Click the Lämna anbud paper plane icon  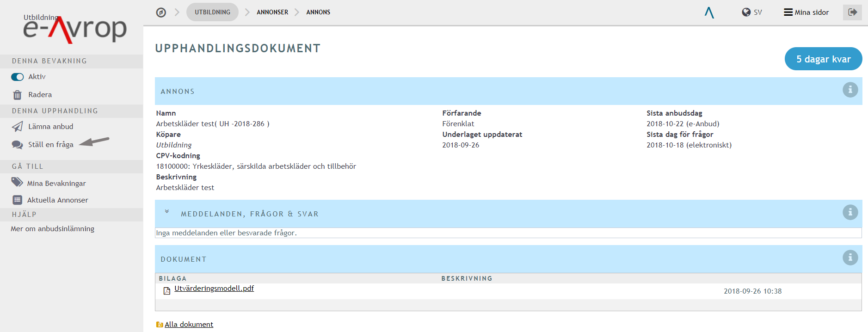pyautogui.click(x=18, y=127)
